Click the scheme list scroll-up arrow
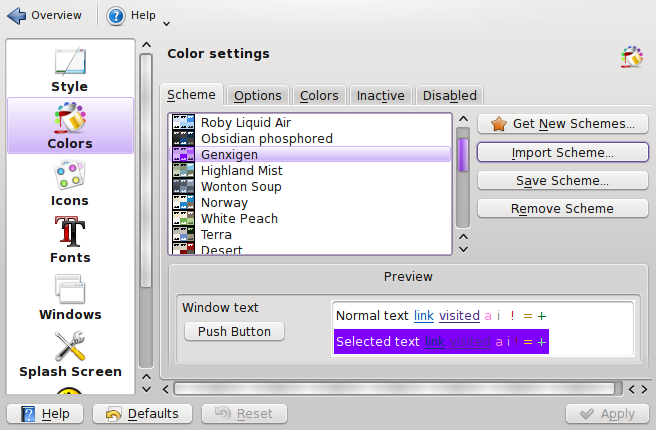Image resolution: width=656 pixels, height=430 pixels. coord(463,119)
